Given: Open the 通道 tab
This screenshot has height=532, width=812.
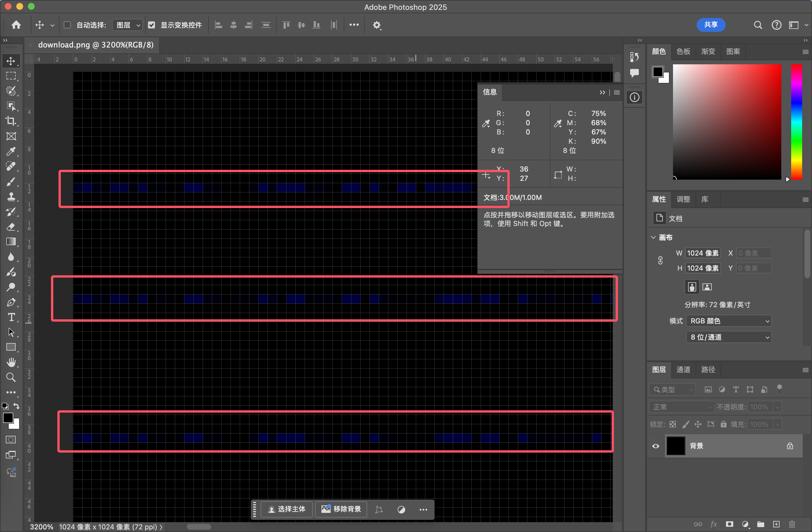Looking at the screenshot, I should [x=683, y=370].
